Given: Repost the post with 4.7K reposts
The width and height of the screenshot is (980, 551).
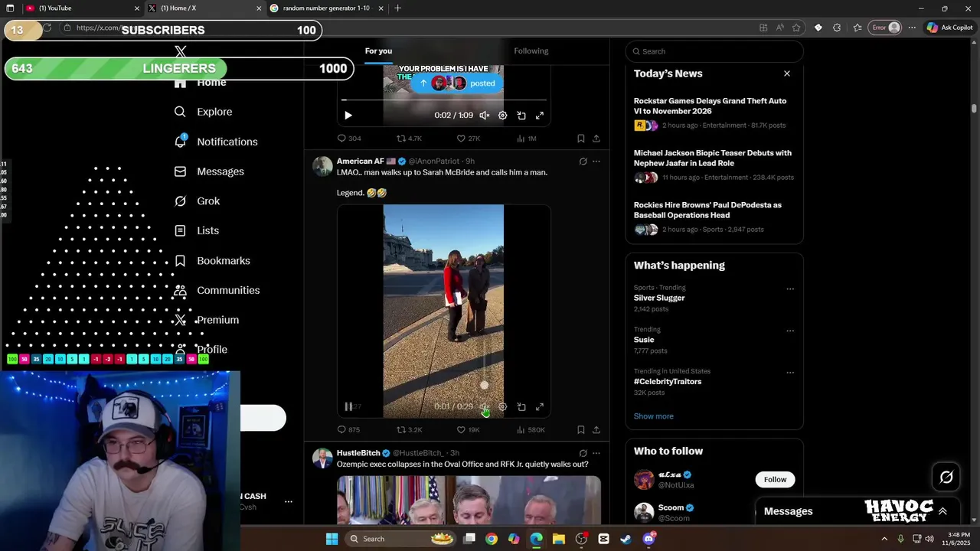Looking at the screenshot, I should 409,139.
